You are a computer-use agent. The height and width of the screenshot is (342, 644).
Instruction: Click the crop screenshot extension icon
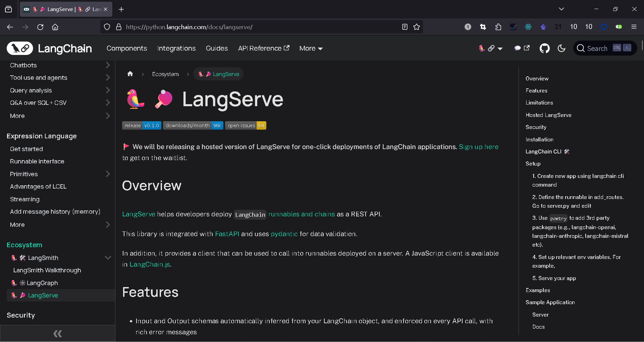point(483,27)
